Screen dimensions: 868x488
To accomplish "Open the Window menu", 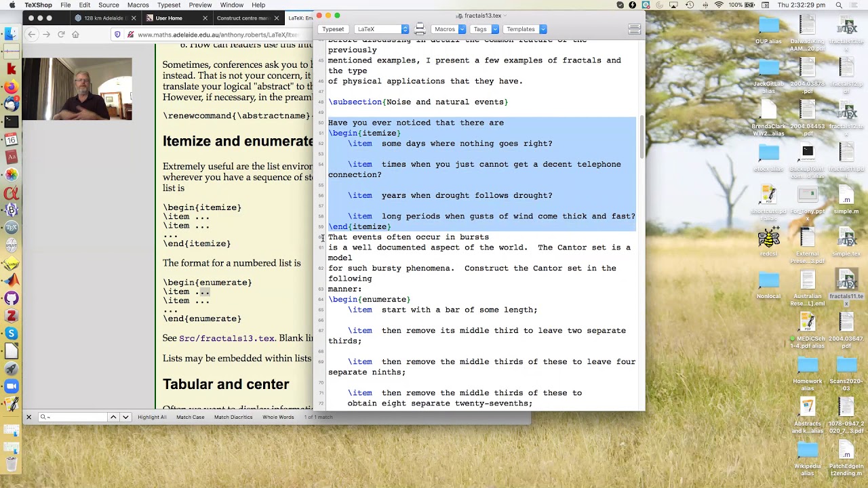I will click(x=232, y=5).
